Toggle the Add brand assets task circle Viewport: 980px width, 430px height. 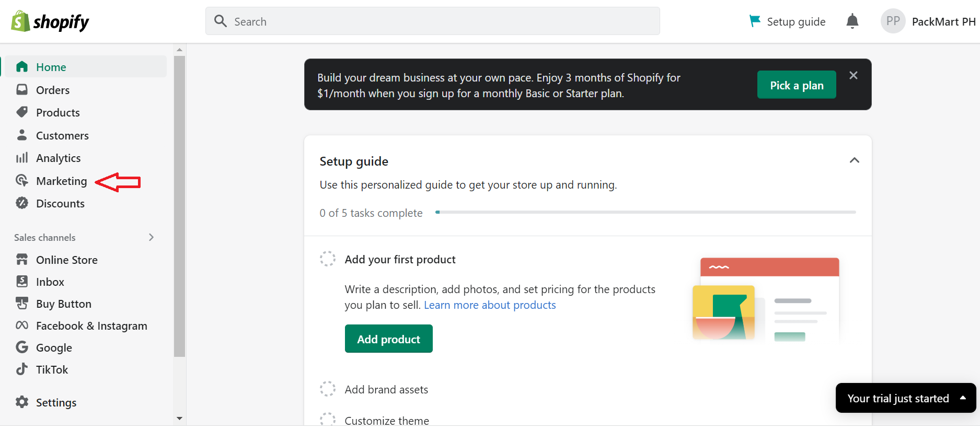point(328,389)
